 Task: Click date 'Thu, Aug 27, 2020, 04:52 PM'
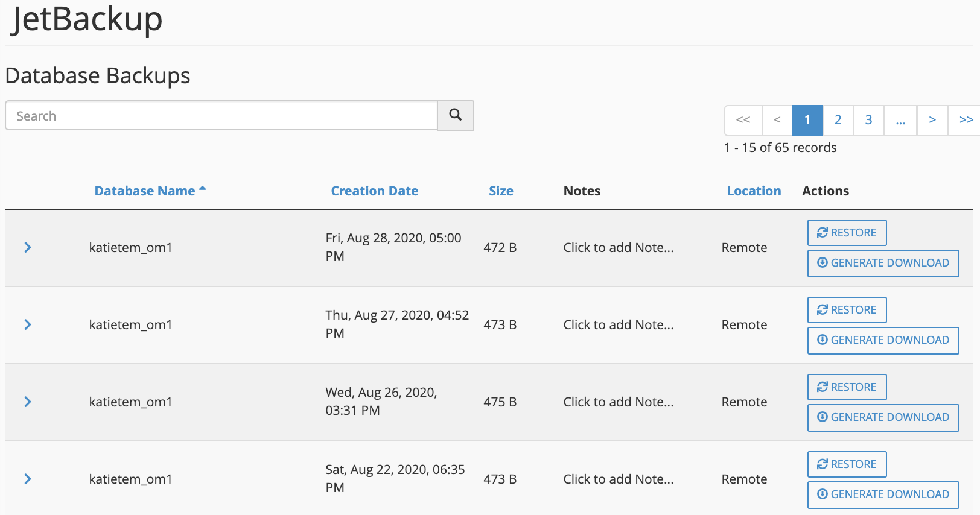click(397, 324)
